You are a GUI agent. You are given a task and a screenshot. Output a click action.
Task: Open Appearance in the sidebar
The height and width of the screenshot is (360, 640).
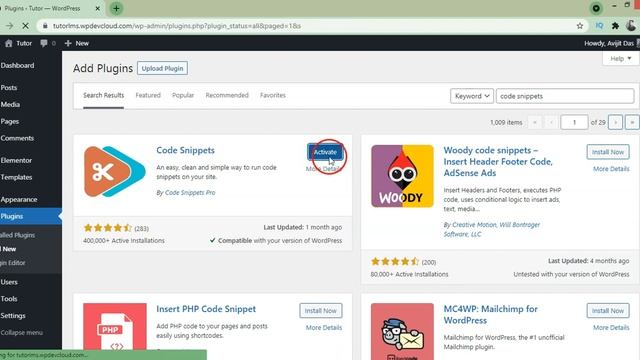click(x=19, y=199)
